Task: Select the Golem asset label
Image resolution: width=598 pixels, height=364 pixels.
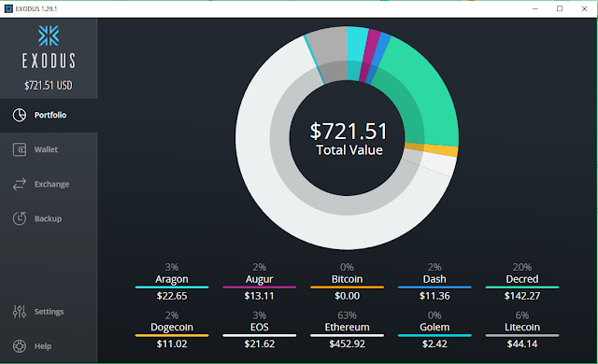Action: 434,327
